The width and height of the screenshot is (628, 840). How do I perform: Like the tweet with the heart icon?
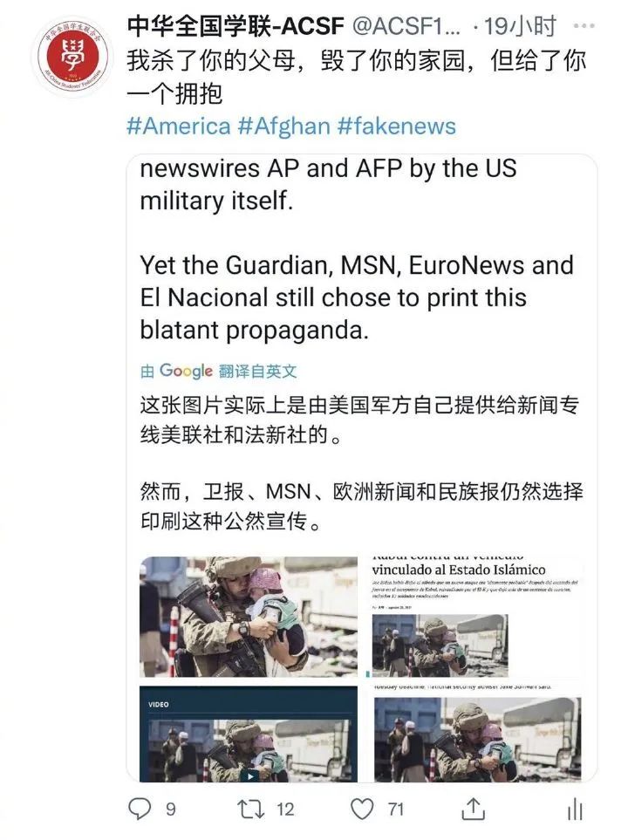pyautogui.click(x=362, y=809)
